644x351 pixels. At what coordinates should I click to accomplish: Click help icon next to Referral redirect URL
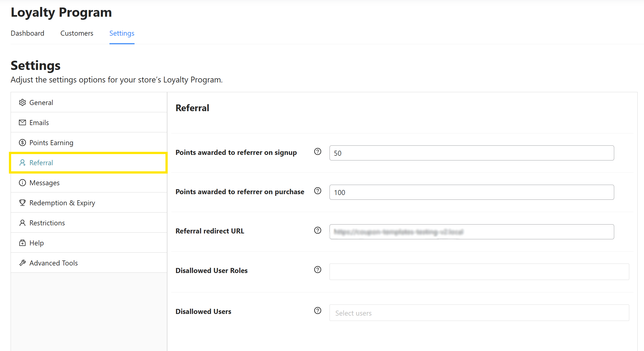click(318, 230)
